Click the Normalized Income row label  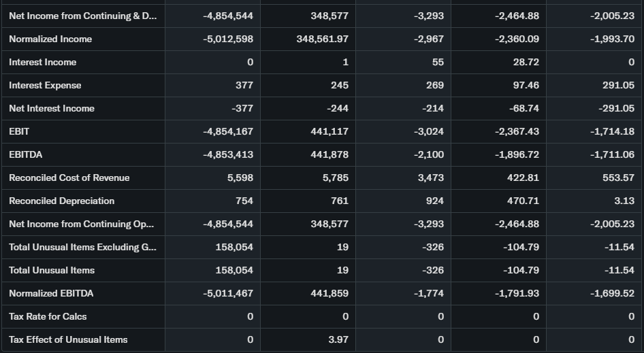(x=50, y=39)
